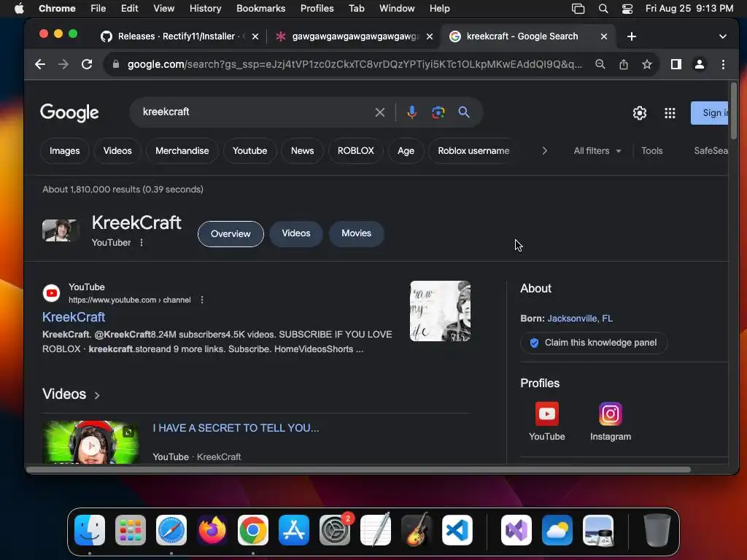The height and width of the screenshot is (560, 747).
Task: Open the YouTube profile icon
Action: point(547,414)
